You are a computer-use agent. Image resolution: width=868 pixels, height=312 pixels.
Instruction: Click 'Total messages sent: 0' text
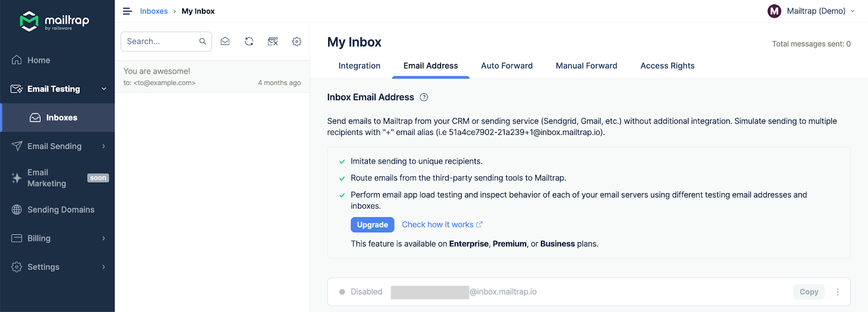click(811, 44)
